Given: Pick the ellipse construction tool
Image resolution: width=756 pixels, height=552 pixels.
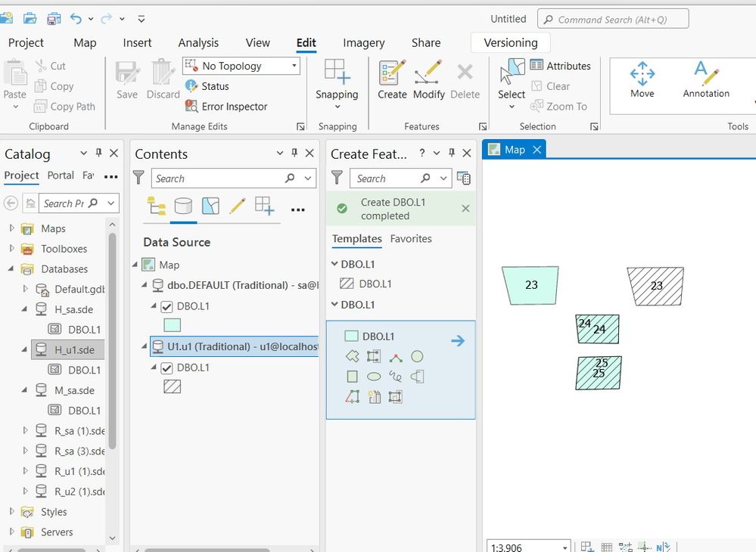Looking at the screenshot, I should tap(374, 377).
